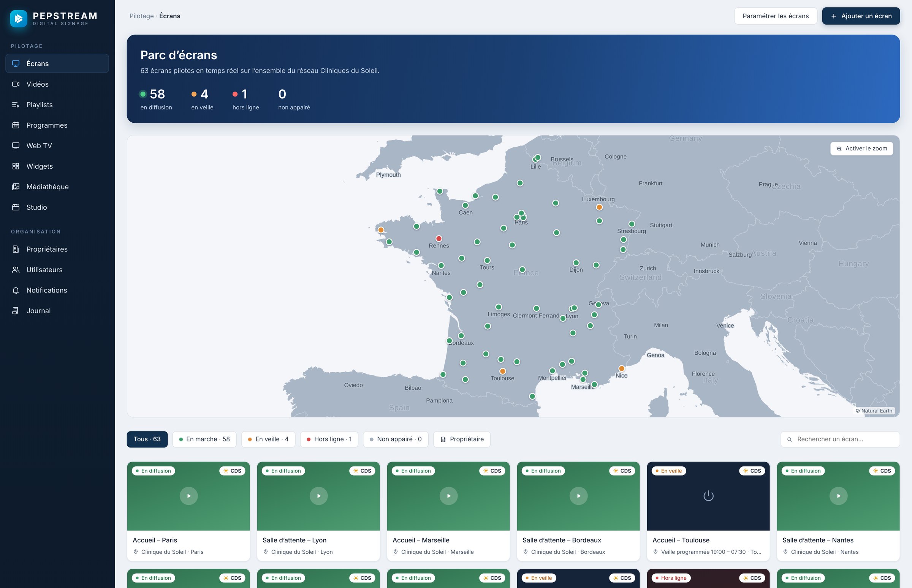The height and width of the screenshot is (588, 912).
Task: Click the orange standby marker near Nice
Action: [x=622, y=368]
